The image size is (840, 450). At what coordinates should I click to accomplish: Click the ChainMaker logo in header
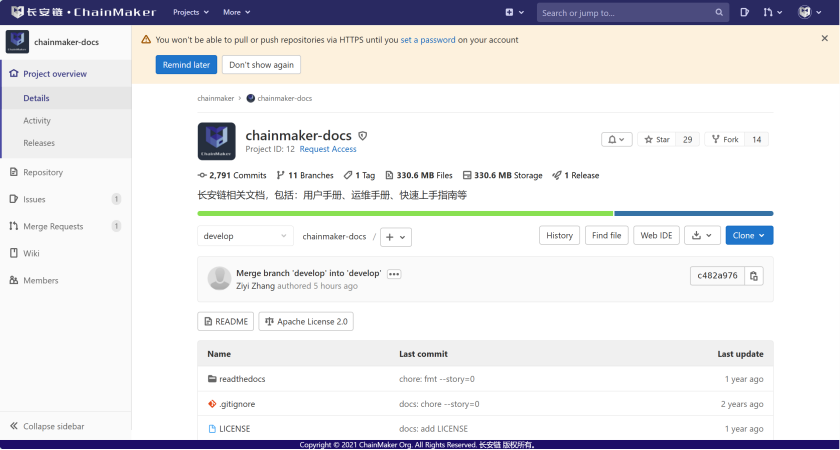coord(84,12)
